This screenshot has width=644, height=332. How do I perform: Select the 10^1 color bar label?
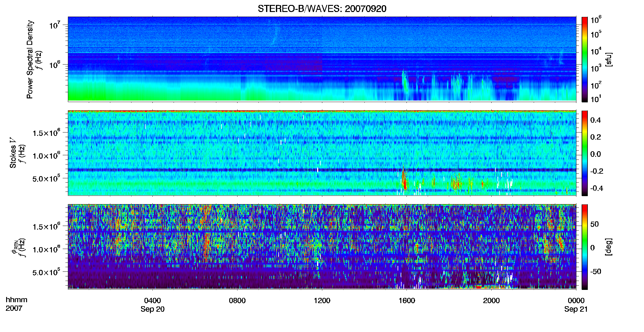click(596, 99)
